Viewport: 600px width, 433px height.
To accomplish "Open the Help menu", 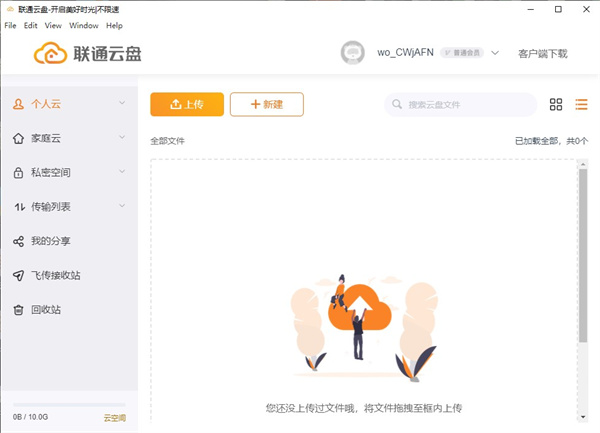I will point(114,26).
